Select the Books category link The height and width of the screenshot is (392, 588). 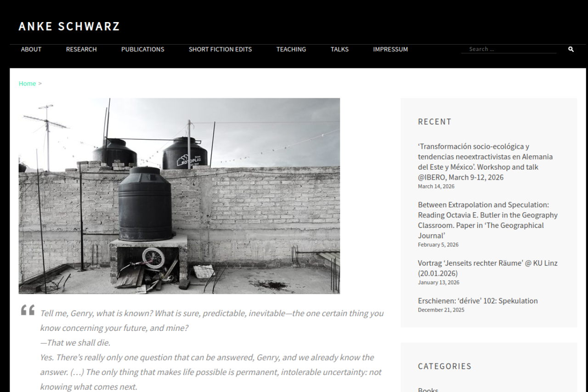tap(428, 390)
